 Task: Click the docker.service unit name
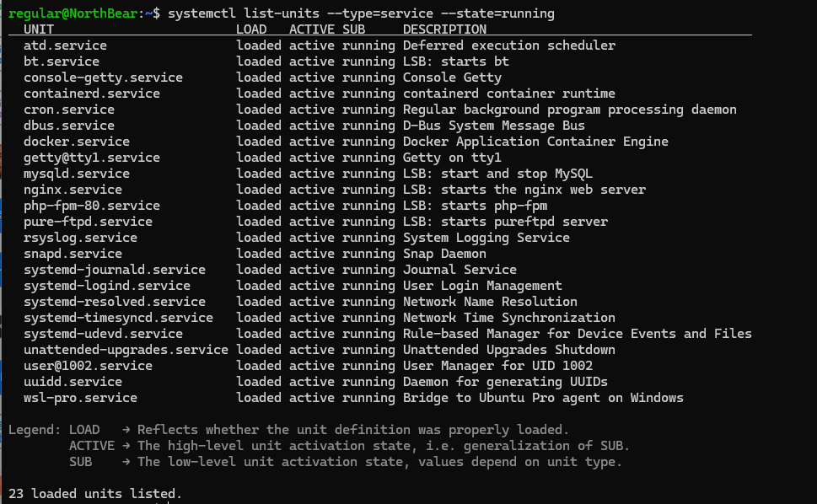76,142
